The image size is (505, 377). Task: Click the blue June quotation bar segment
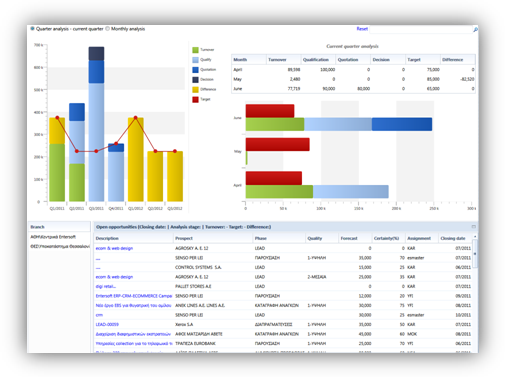click(402, 124)
